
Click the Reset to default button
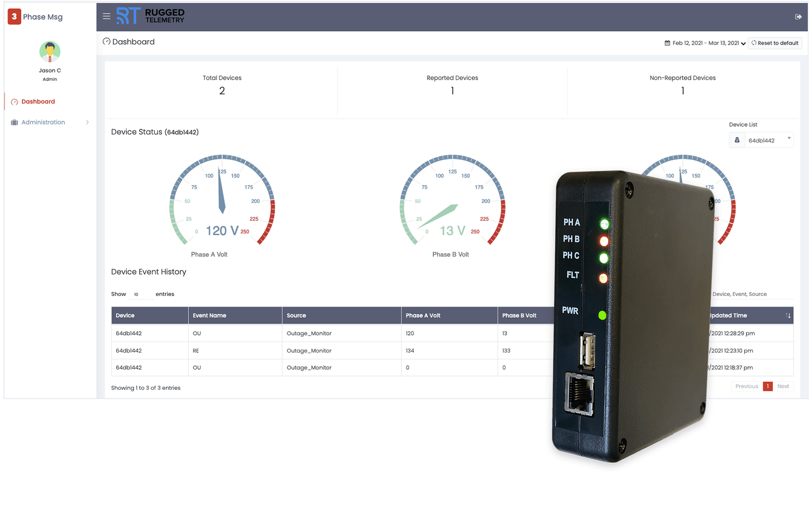point(775,43)
